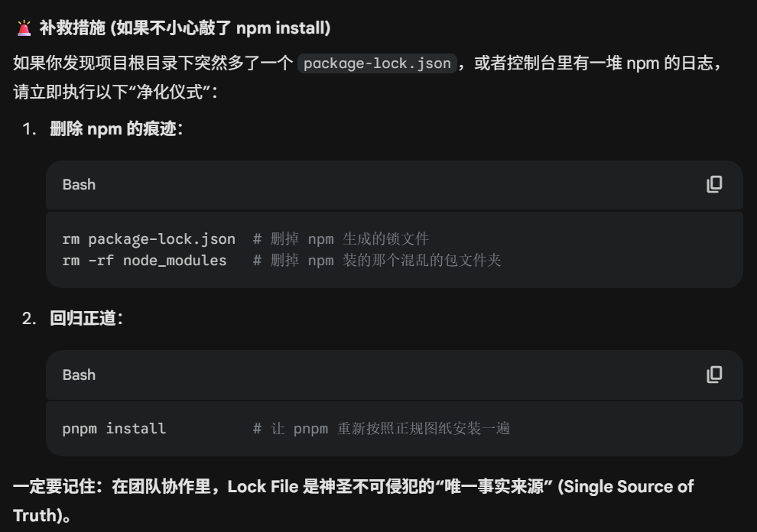Click the "Single Source of" text
757x532 pixels.
[x=627, y=486]
